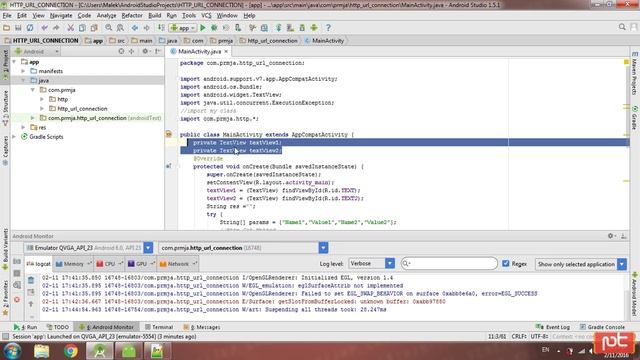
Task: Open the Refactor menu
Action: (x=132, y=16)
